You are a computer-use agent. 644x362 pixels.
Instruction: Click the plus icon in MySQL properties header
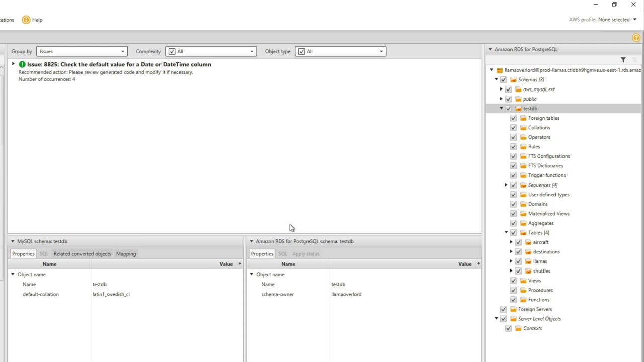point(240,264)
